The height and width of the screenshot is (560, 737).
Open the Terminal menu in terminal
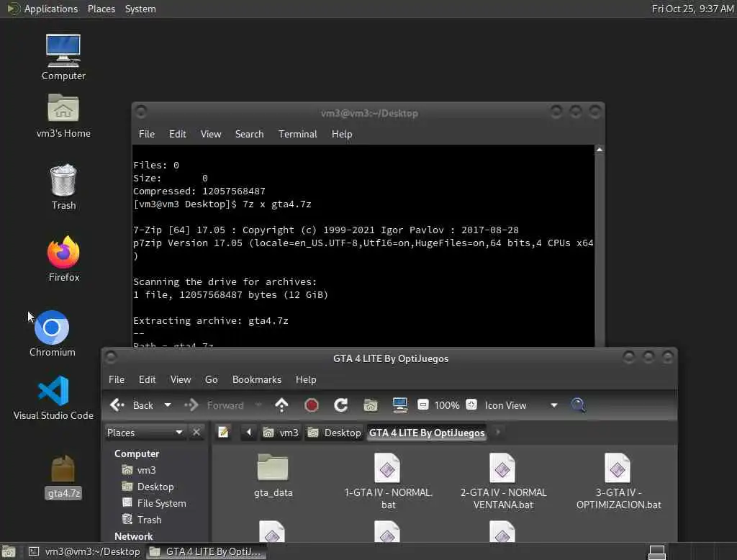[297, 134]
